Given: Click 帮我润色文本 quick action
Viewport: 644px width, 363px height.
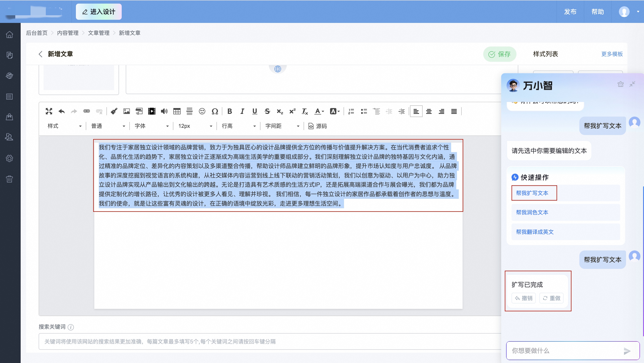Looking at the screenshot, I should coord(532,212).
